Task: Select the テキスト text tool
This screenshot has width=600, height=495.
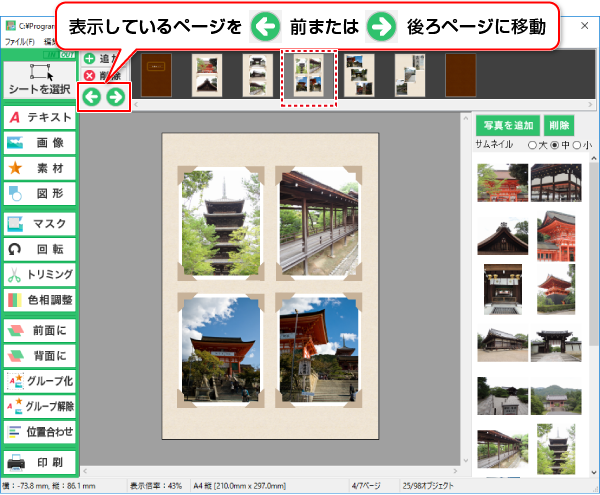Action: pyautogui.click(x=40, y=118)
